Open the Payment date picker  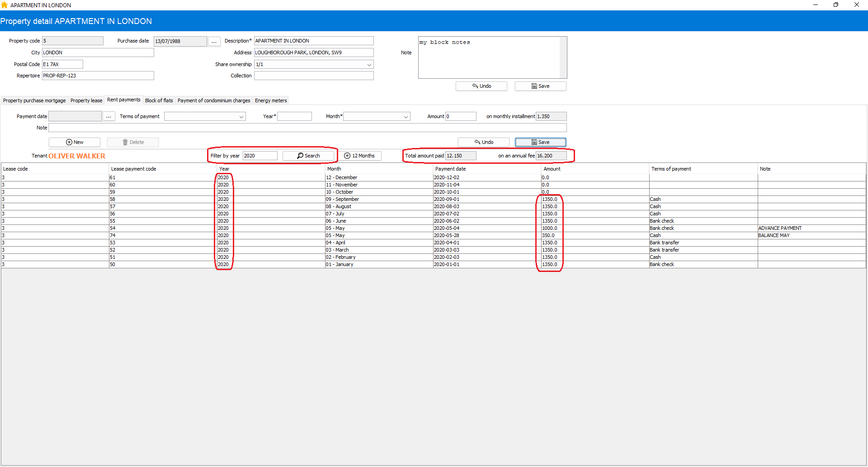click(x=108, y=116)
